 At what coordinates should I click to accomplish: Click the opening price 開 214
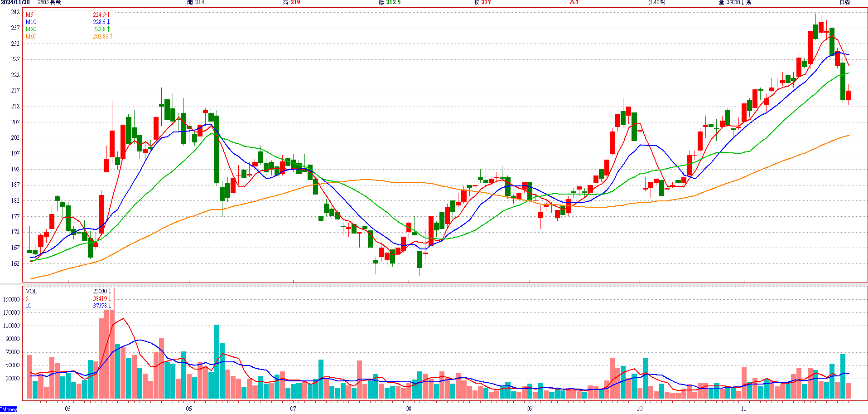(x=196, y=2)
